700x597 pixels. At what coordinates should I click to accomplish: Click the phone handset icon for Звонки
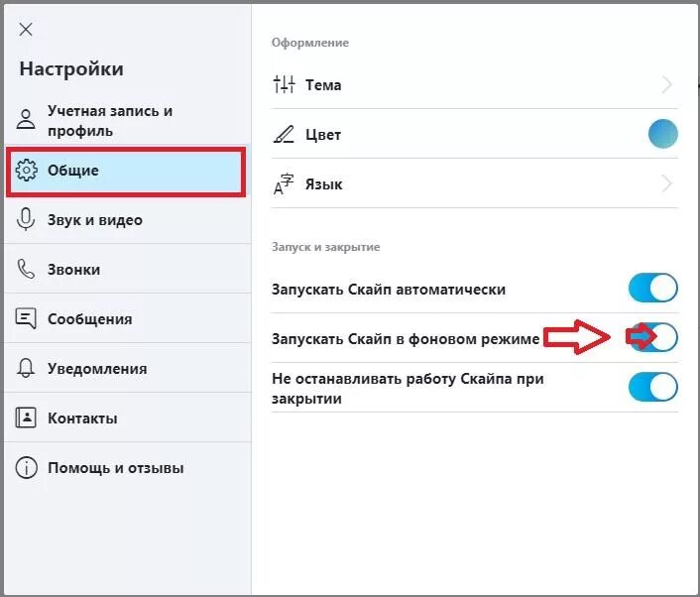tap(27, 270)
